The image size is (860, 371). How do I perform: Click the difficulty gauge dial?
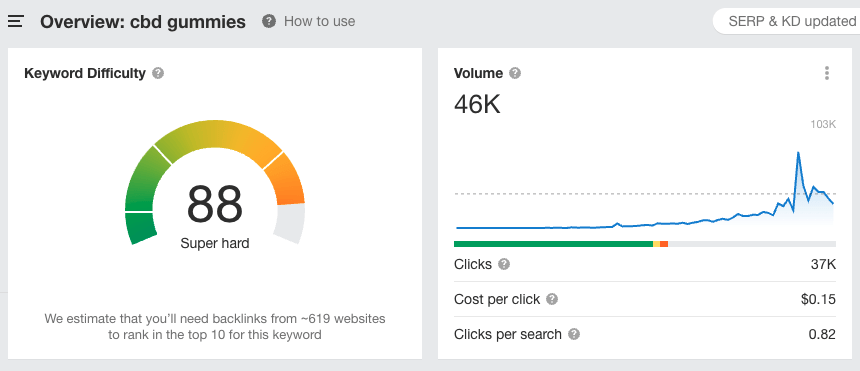tap(214, 182)
